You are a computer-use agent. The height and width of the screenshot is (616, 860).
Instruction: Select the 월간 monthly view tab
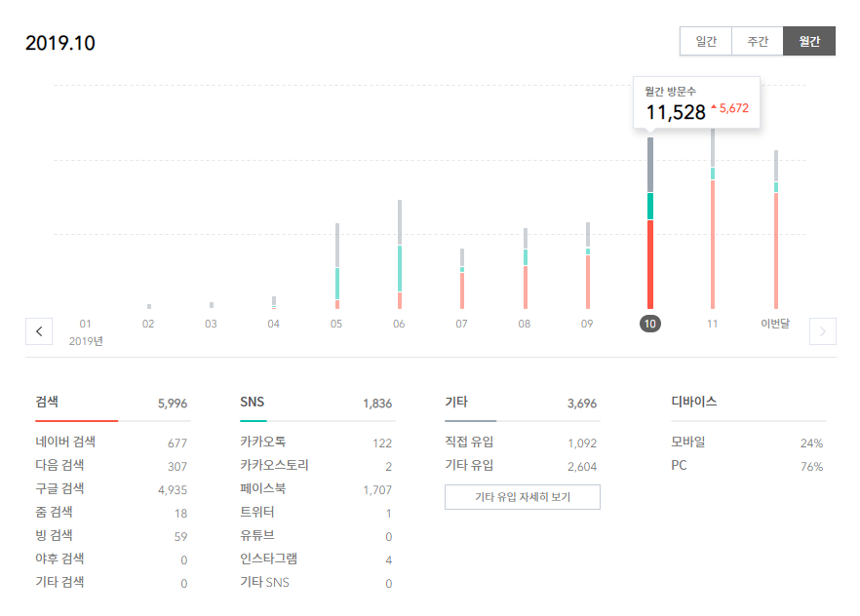(809, 41)
